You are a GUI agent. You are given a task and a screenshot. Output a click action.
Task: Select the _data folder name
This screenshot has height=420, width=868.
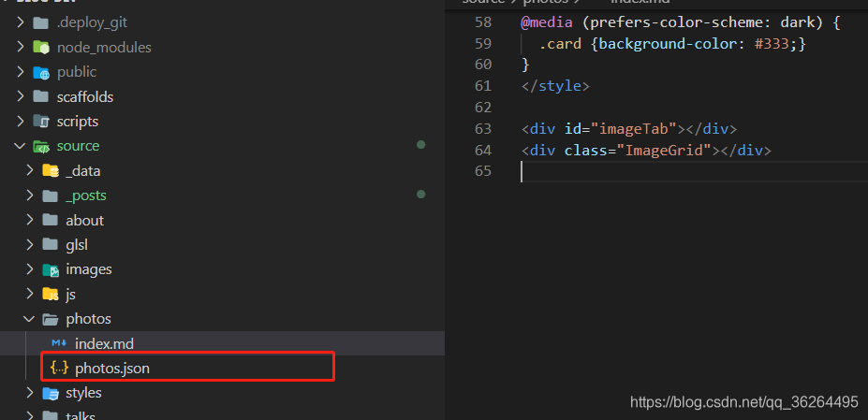click(x=83, y=171)
